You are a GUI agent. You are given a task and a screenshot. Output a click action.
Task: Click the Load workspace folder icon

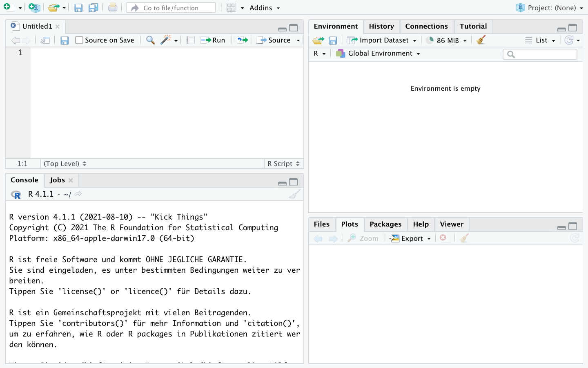point(318,40)
